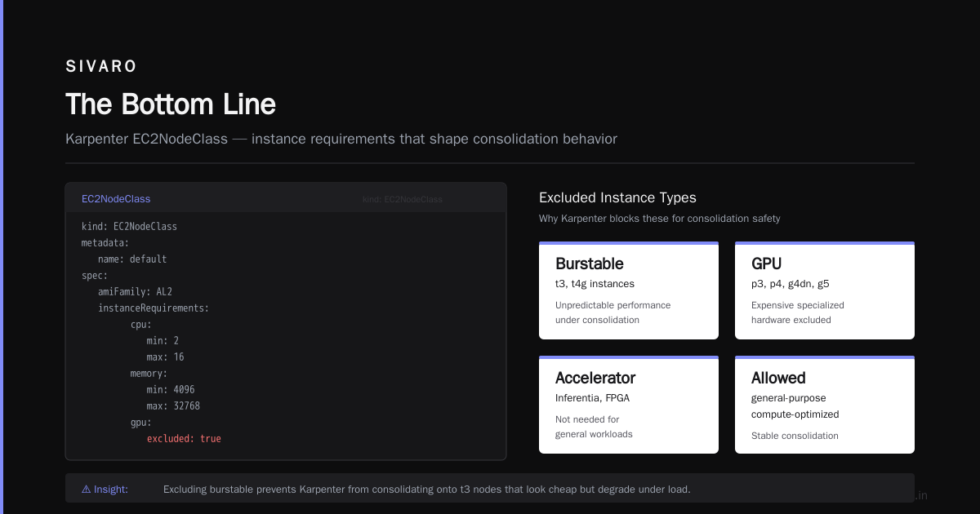Click 'Unpredictable performance under consolidation' text
This screenshot has height=514, width=980.
(x=612, y=312)
